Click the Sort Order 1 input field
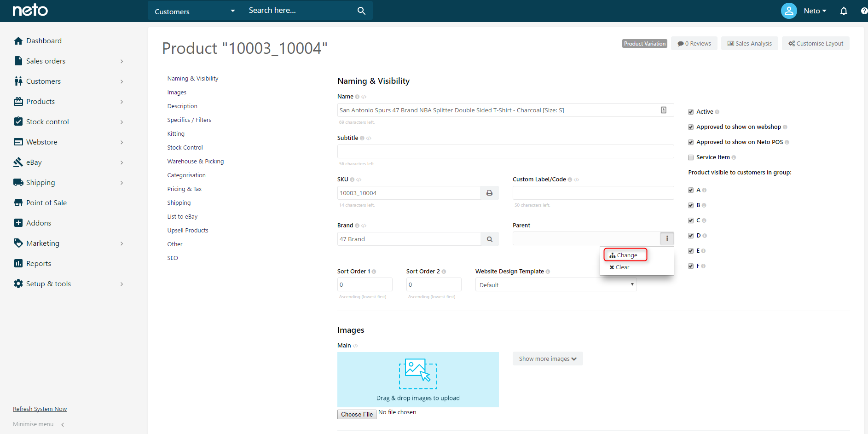The height and width of the screenshot is (434, 868). 365,284
